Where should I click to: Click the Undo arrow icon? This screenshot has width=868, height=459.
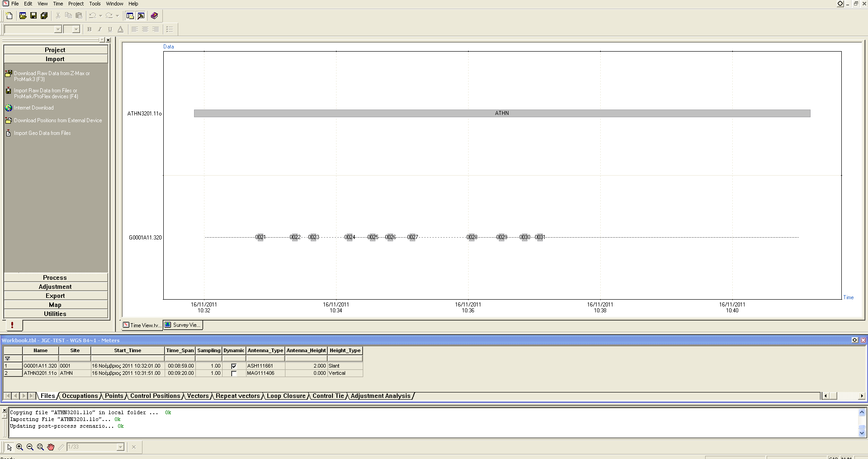coord(92,16)
